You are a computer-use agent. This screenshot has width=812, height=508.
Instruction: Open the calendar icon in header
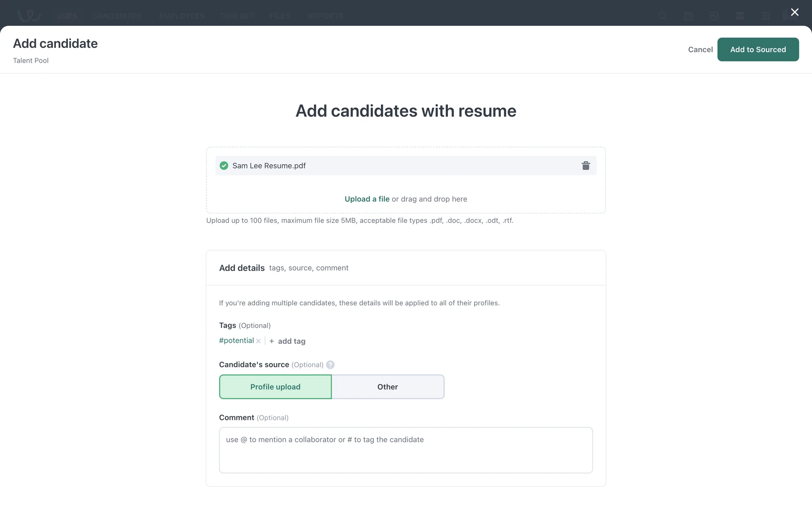pos(688,16)
